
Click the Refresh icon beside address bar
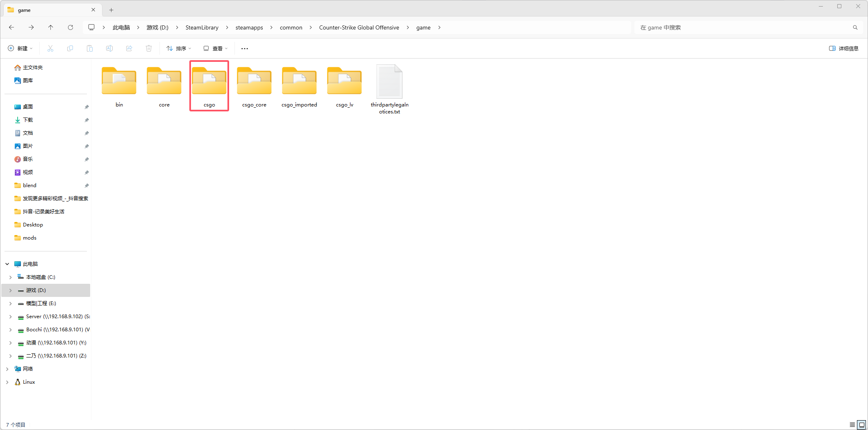tap(70, 27)
